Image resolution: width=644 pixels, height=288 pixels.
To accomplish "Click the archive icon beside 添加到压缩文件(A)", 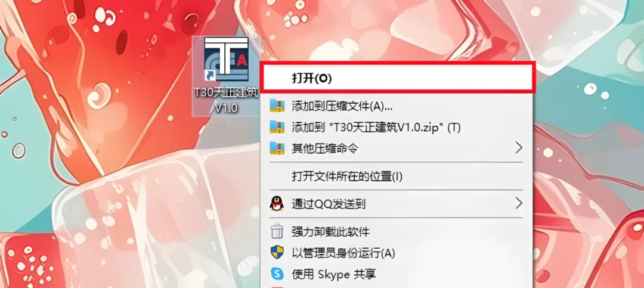I will [x=277, y=106].
